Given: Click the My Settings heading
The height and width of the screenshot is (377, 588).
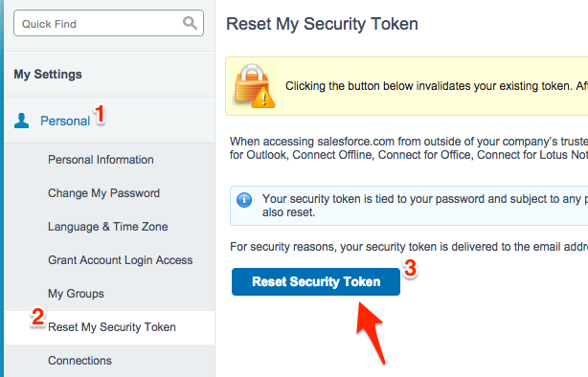Looking at the screenshot, I should [48, 75].
